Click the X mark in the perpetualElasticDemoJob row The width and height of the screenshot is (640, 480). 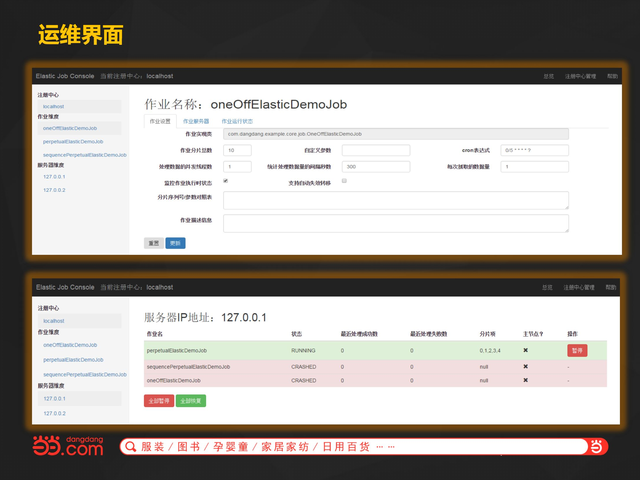[525, 351]
